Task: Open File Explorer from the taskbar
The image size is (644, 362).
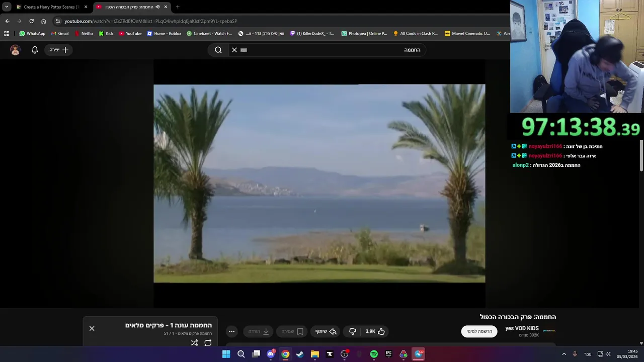Action: tap(315, 354)
